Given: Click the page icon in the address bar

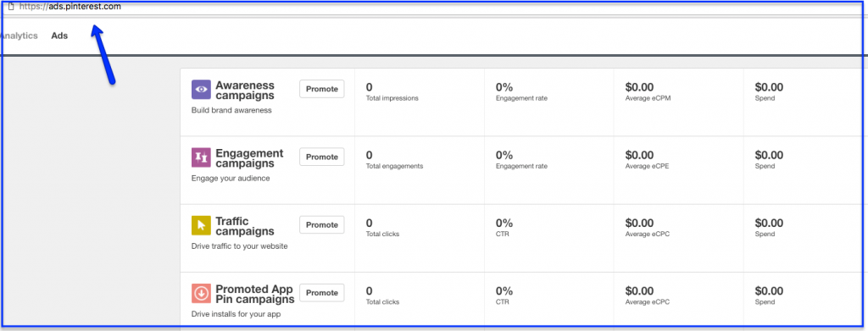Looking at the screenshot, I should click(10, 7).
